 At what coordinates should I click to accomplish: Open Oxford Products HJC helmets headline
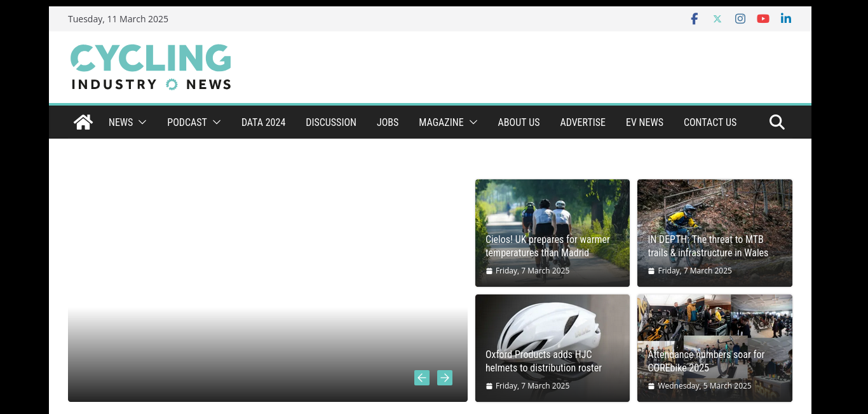543,361
